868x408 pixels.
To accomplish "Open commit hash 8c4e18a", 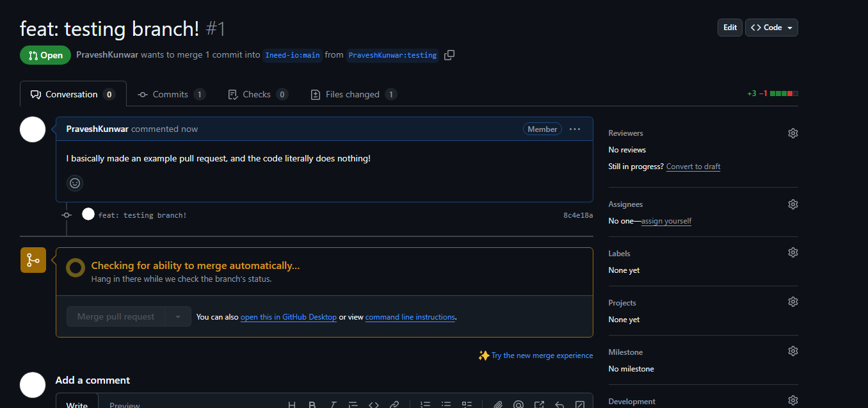I will [578, 215].
